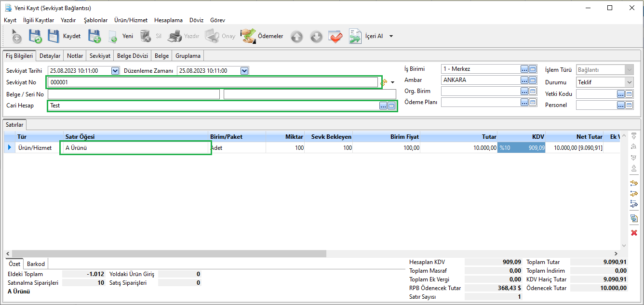Click the horizontal scrollbar of the rows grid
The image size is (644, 305).
[x=169, y=253]
